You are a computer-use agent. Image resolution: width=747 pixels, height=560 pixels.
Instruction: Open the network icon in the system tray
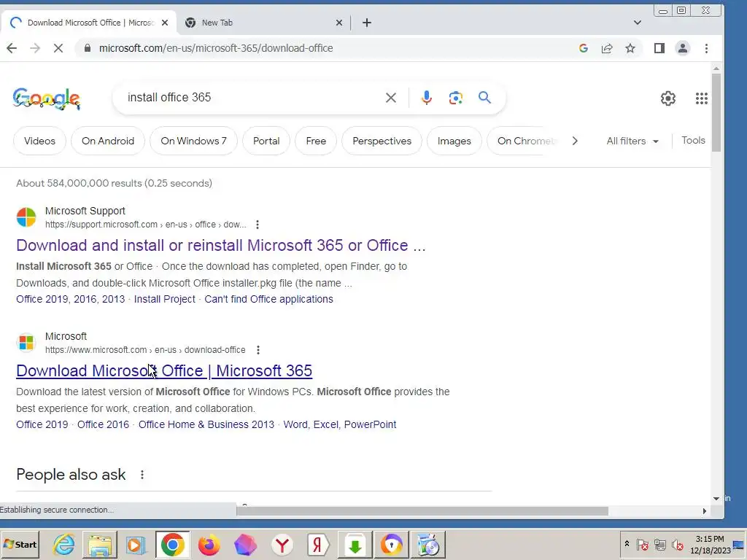pyautogui.click(x=659, y=544)
